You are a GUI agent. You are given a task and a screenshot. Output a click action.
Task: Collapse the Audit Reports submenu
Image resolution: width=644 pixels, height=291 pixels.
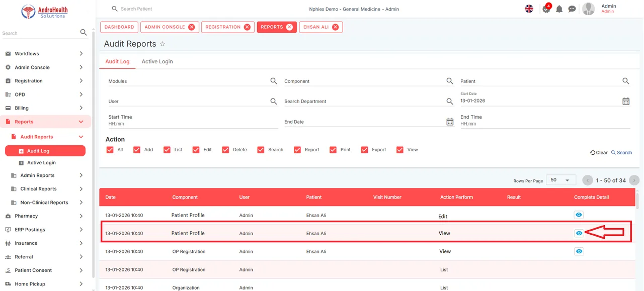click(81, 137)
